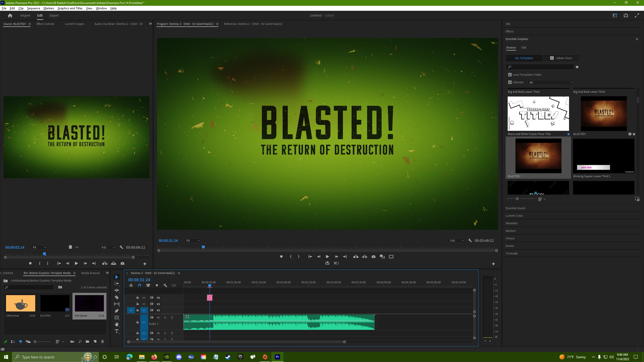Toggle V3 track output eye
Screen dimensions: 644x362
[158, 298]
